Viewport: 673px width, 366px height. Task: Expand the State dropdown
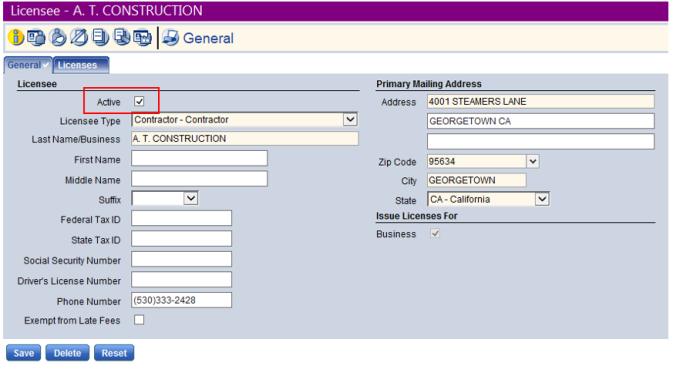543,199
